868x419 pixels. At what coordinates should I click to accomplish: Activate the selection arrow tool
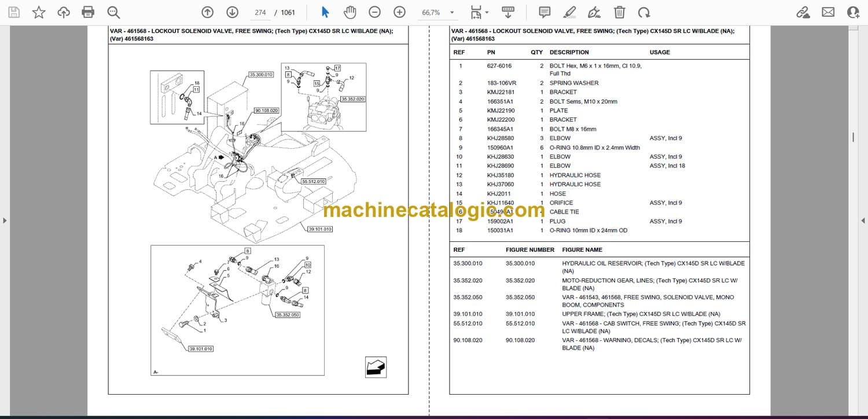pyautogui.click(x=325, y=12)
